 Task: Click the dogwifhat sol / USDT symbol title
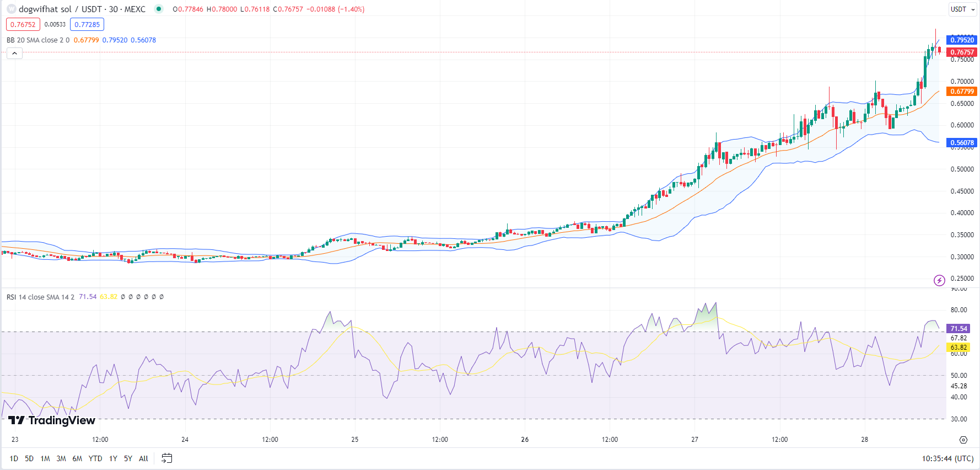pos(82,9)
